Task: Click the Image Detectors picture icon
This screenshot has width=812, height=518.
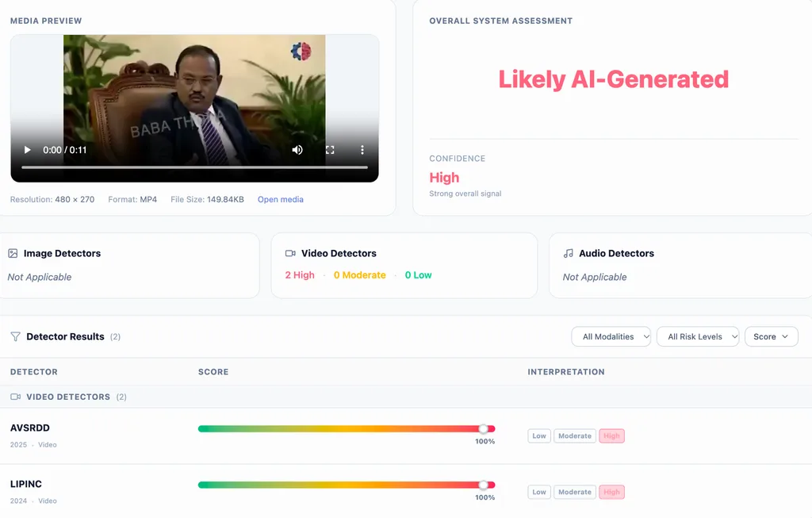Action: point(13,253)
